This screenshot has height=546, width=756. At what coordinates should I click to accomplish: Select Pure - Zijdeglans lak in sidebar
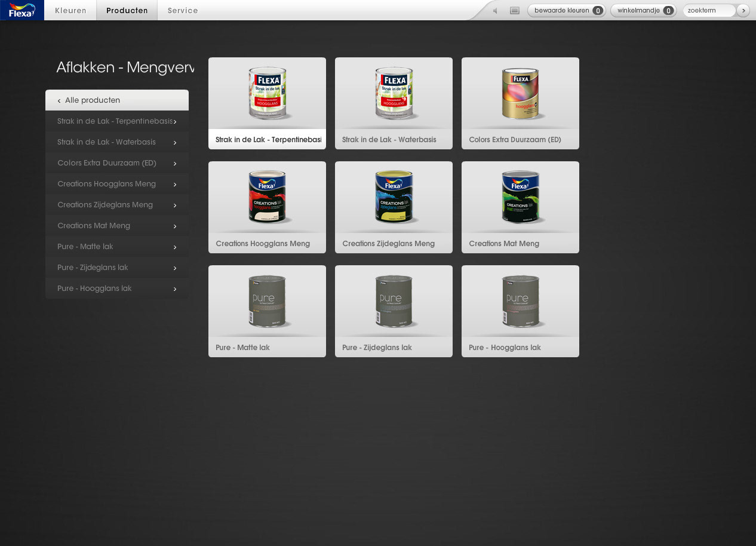point(117,268)
